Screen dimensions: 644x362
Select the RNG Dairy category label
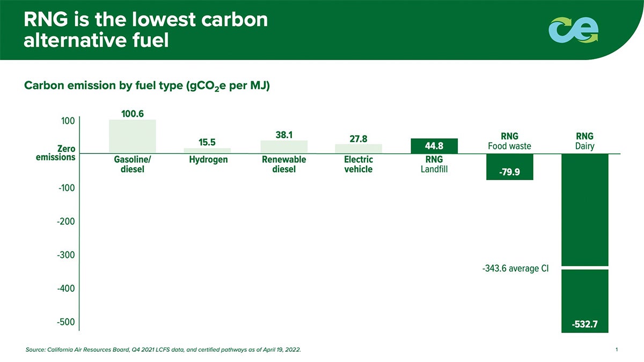[x=584, y=141]
